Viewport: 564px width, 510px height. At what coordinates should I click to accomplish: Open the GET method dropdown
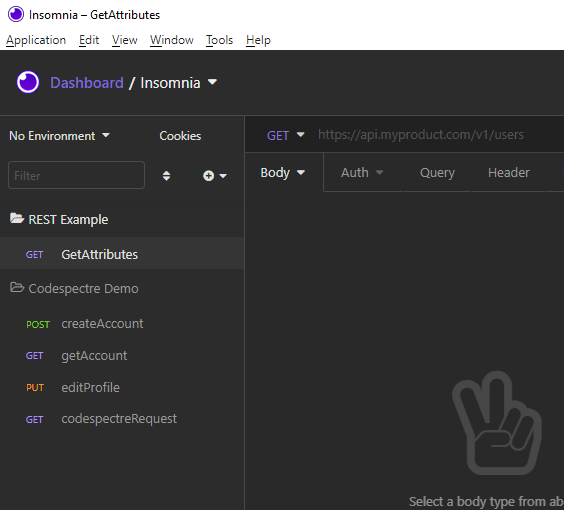point(286,135)
